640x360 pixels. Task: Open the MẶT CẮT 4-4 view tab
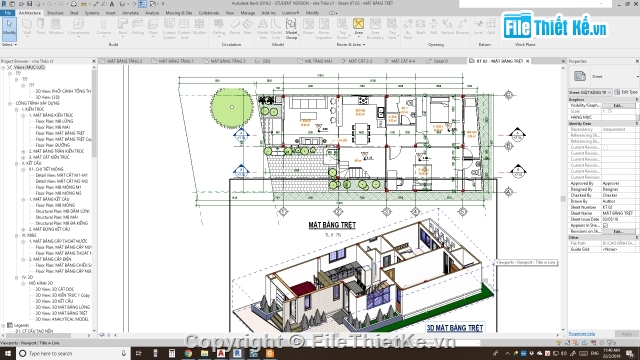[402, 61]
